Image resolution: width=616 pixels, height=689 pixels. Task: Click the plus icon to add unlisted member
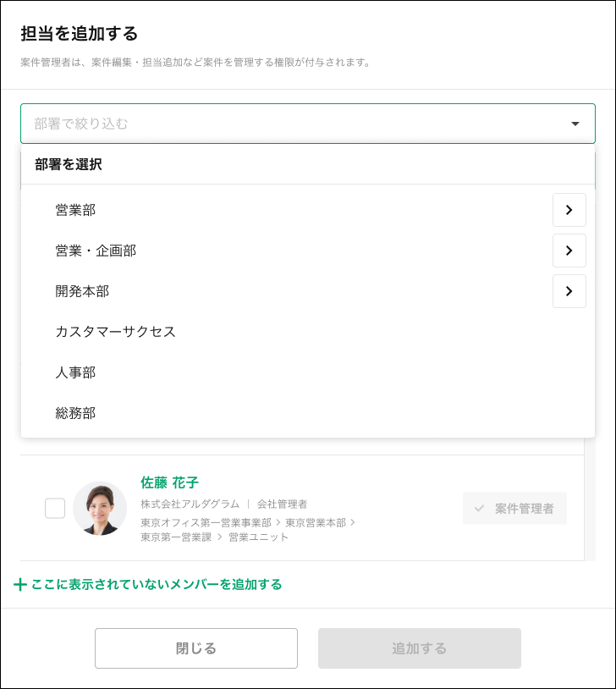[19, 585]
